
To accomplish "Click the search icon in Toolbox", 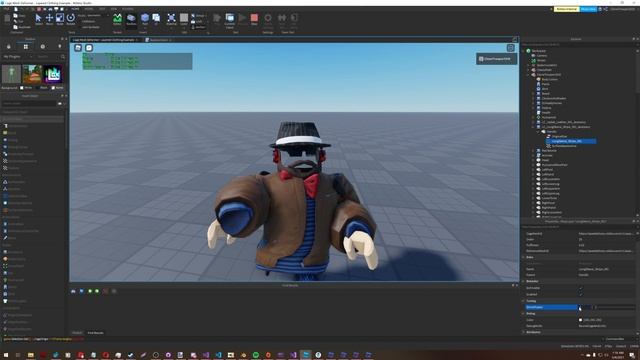I will tap(62, 57).
